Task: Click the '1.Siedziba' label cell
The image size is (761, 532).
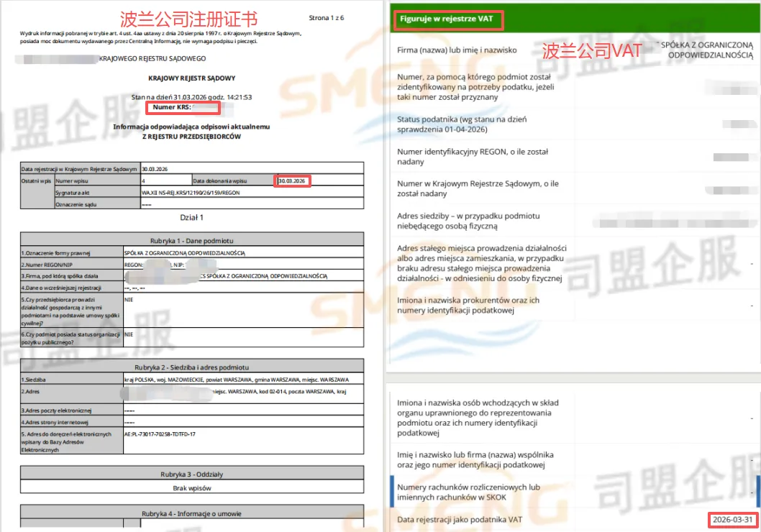Action: 72,380
